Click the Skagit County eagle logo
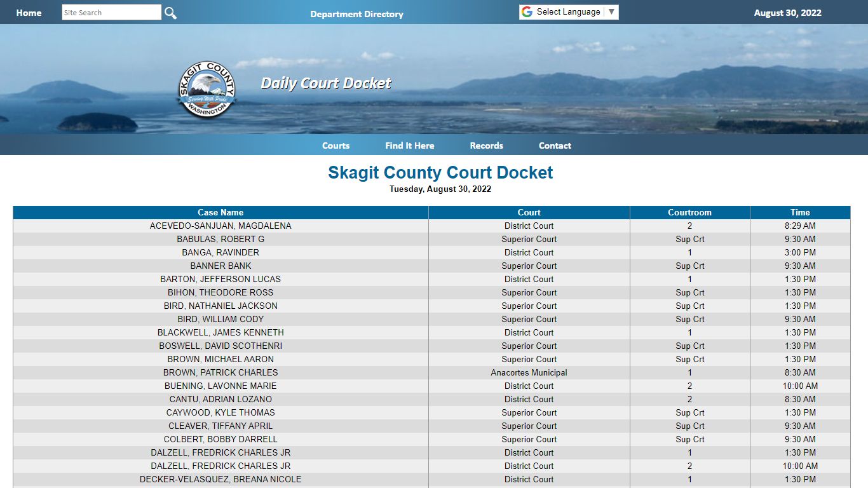The height and width of the screenshot is (488, 868). pos(207,90)
